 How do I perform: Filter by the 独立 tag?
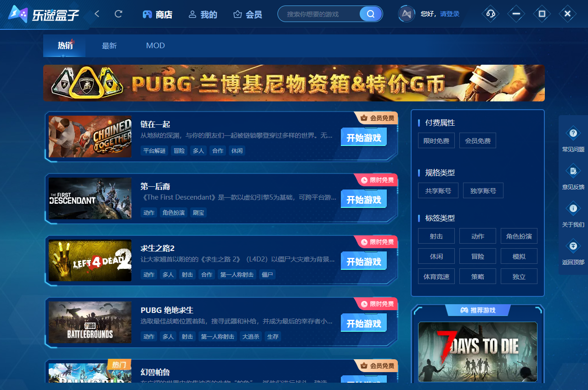pos(519,277)
